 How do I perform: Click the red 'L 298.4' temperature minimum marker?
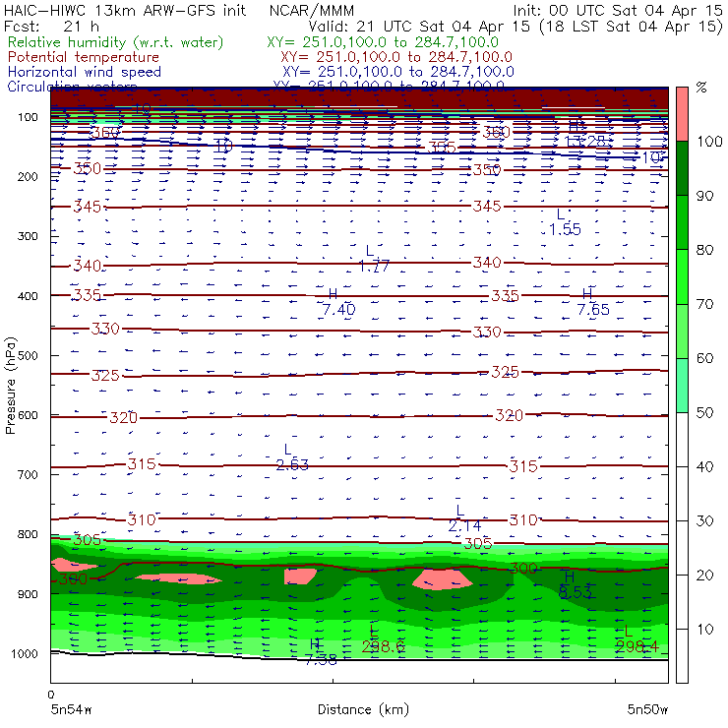(637, 638)
